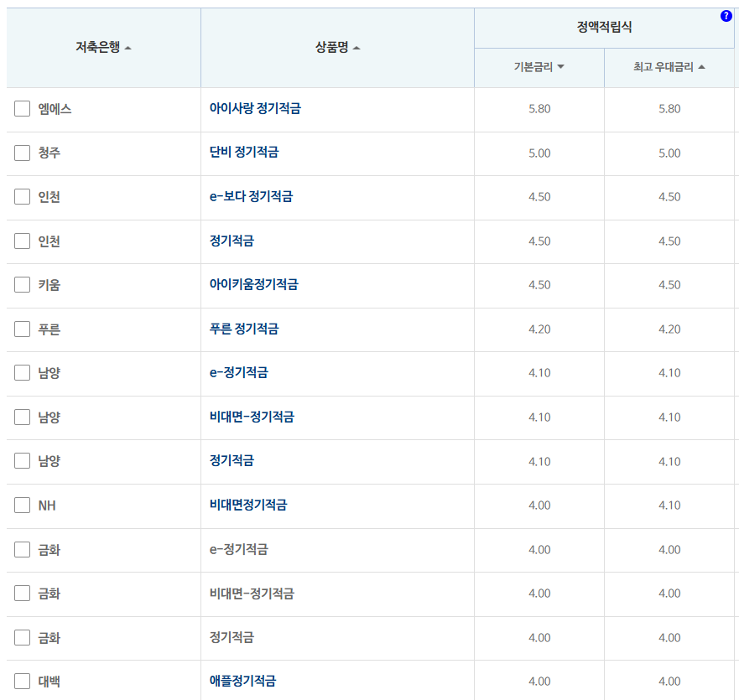Click the 정액적립식 header cell
This screenshot has height=700, width=739.
604,28
